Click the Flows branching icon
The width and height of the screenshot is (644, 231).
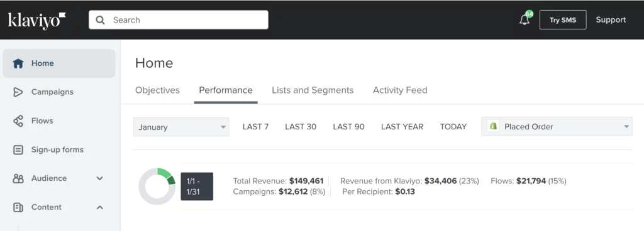tap(18, 121)
